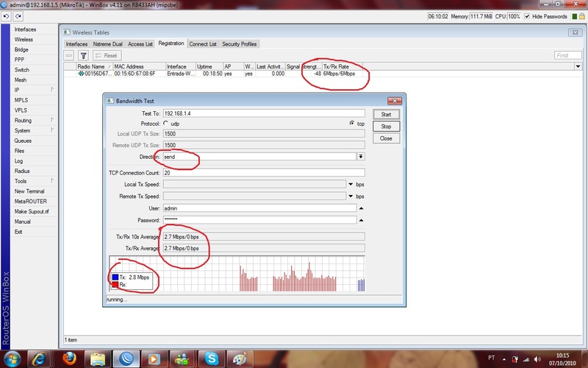Select the tcp protocol radio button

[x=352, y=123]
